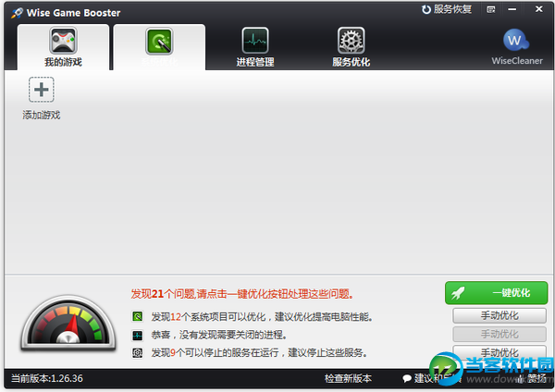The image size is (555, 392).
Task: Click 当前版本:1.26.36 in status bar
Action: pyautogui.click(x=47, y=378)
